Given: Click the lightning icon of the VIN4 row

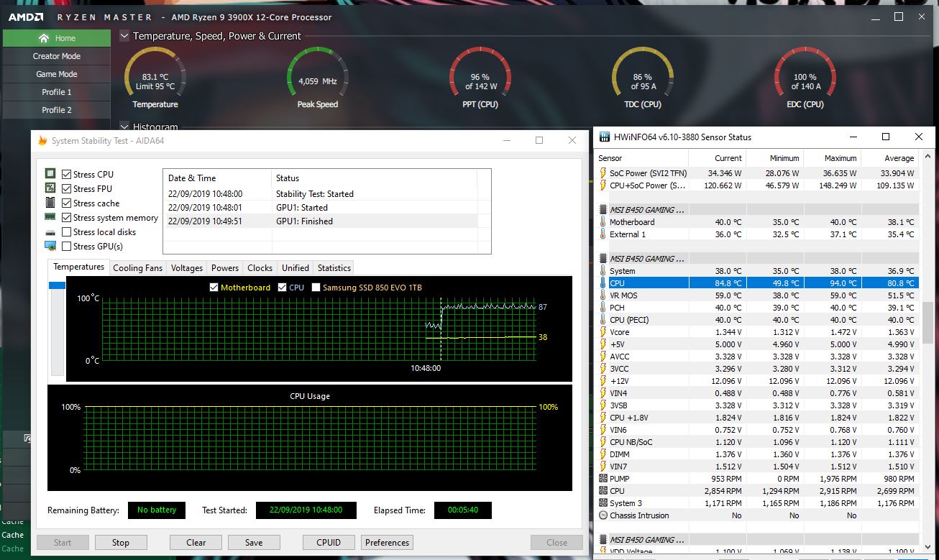Looking at the screenshot, I should [x=603, y=393].
